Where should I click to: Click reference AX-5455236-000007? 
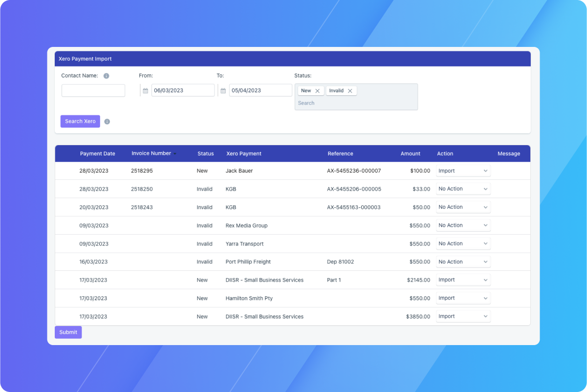pos(354,171)
